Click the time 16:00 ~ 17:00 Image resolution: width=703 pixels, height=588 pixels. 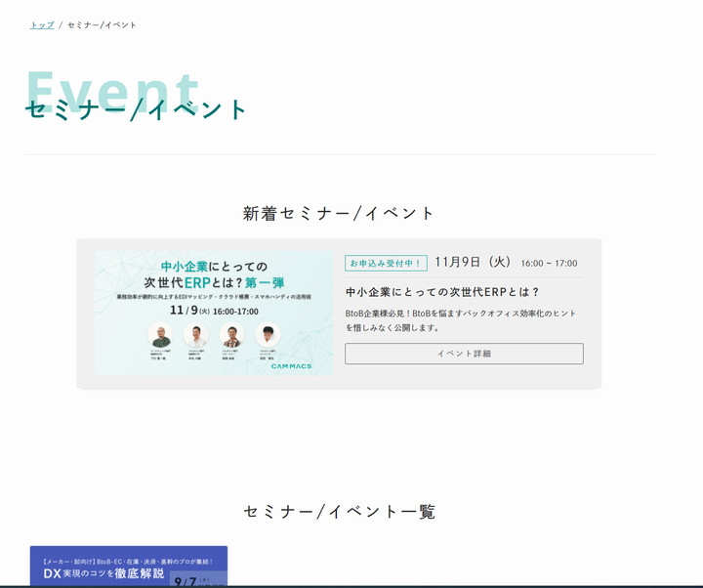549,264
